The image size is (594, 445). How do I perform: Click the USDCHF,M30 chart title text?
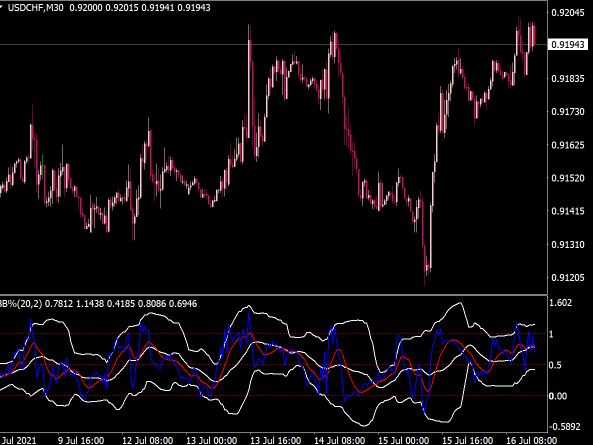[x=36, y=8]
